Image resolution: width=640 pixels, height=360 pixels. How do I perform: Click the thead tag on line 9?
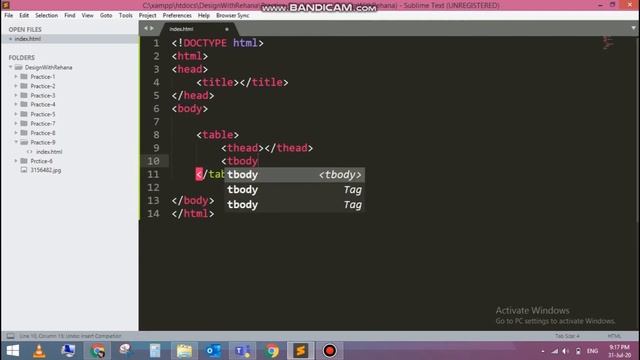tap(242, 148)
